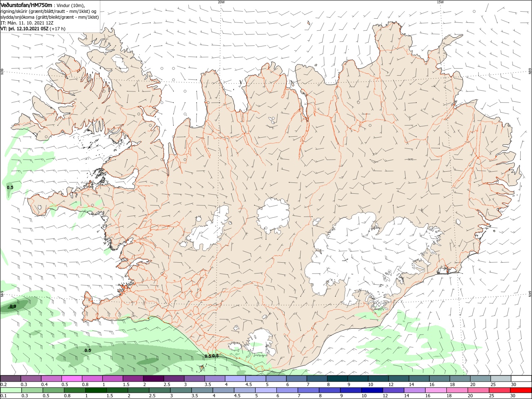Viewport: 532px width, 399px height.
Task: Pick deep blue lower swatch between 10 and 12
Action: [372, 390]
